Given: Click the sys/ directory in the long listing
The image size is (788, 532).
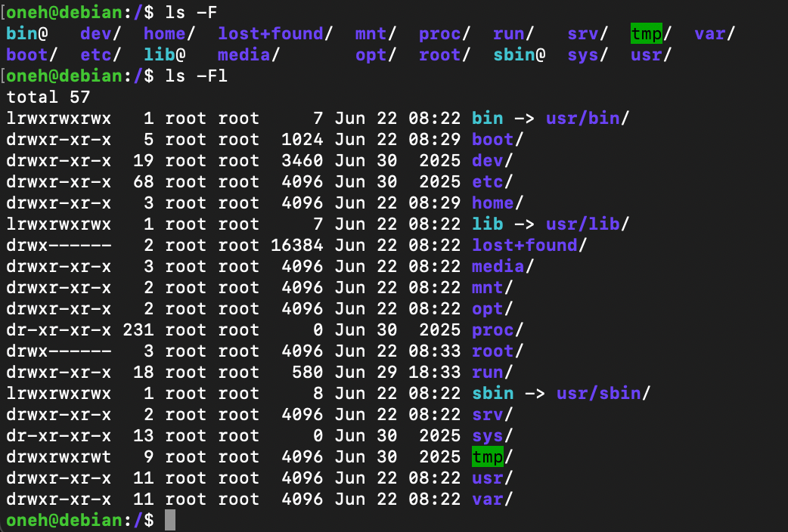Looking at the screenshot, I should (x=492, y=436).
